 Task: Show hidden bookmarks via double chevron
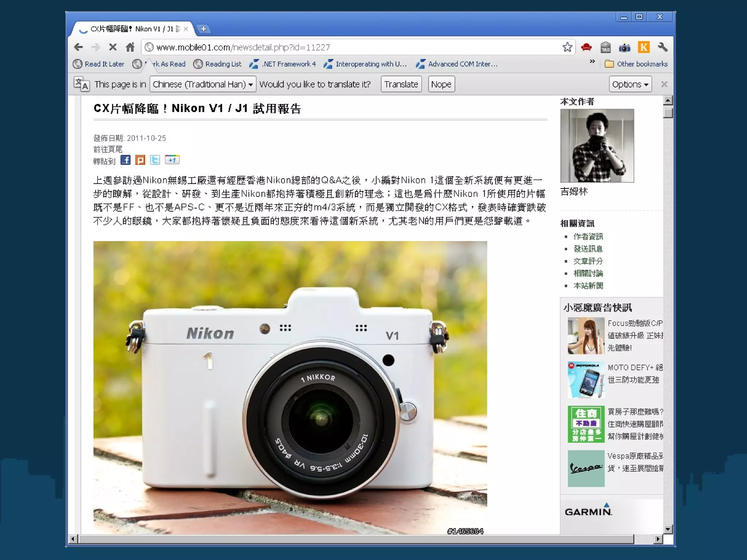pyautogui.click(x=592, y=62)
